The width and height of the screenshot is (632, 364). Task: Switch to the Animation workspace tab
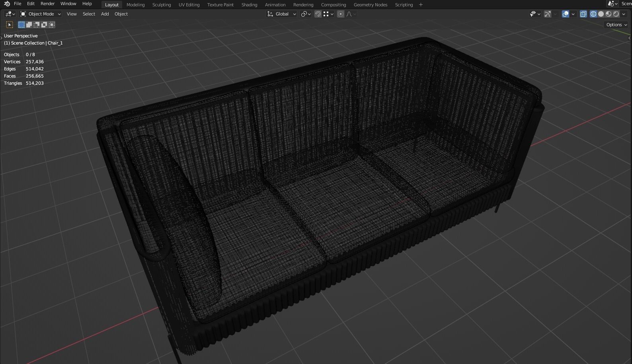(275, 5)
